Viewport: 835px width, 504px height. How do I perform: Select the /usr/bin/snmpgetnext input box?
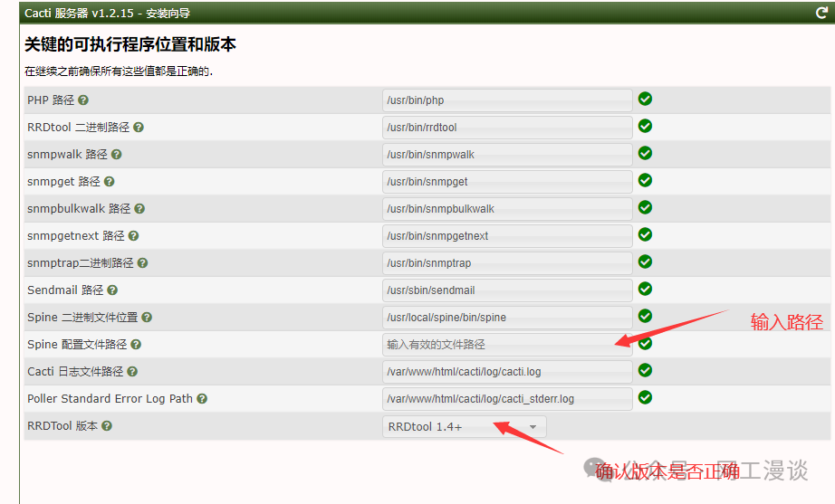(507, 236)
